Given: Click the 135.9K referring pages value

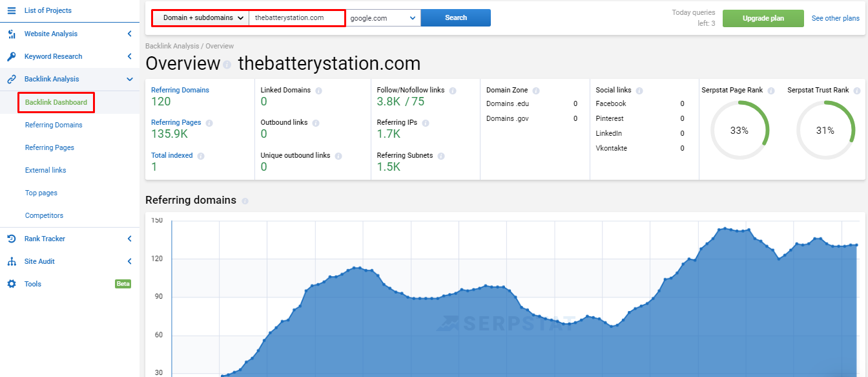Looking at the screenshot, I should (169, 134).
